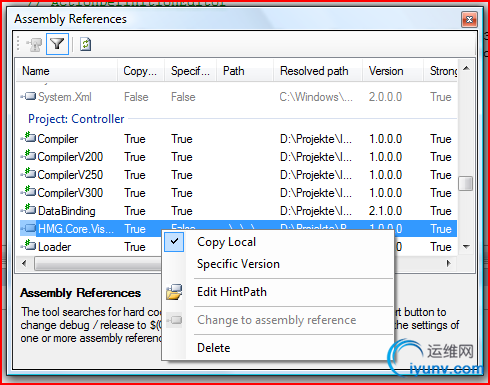The width and height of the screenshot is (490, 385).
Task: Click the refresh references toolbar icon
Action: pos(85,44)
